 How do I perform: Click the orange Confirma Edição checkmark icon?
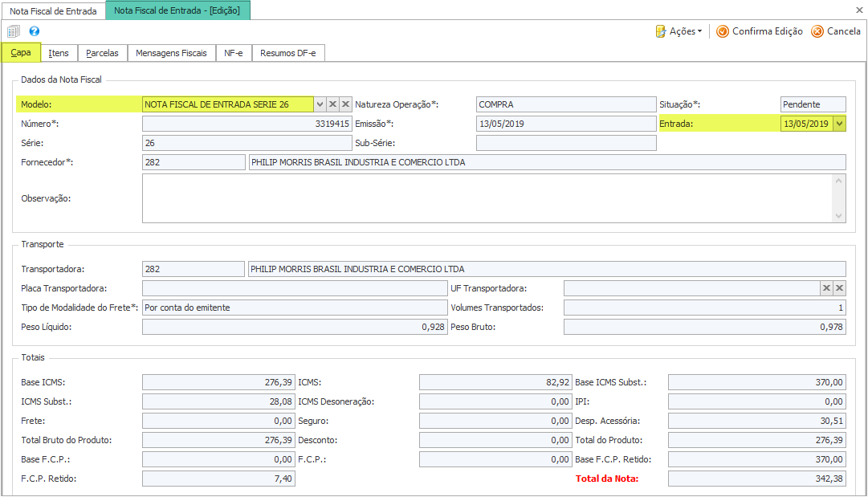coord(722,31)
